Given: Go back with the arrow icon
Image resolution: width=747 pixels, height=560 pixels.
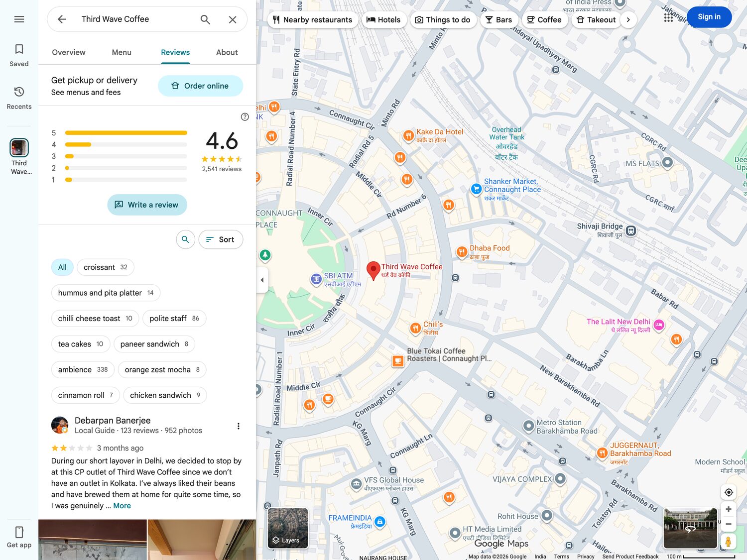Looking at the screenshot, I should point(62,19).
